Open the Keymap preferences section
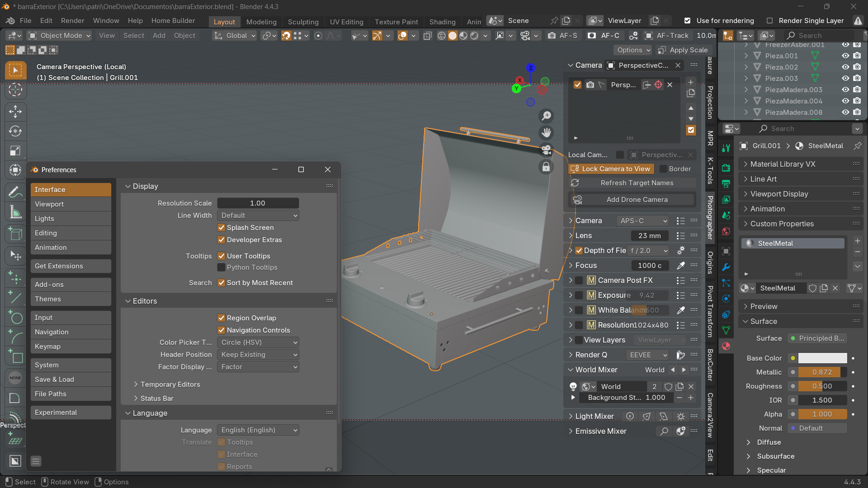Screen dimensions: 868x488 [71, 347]
